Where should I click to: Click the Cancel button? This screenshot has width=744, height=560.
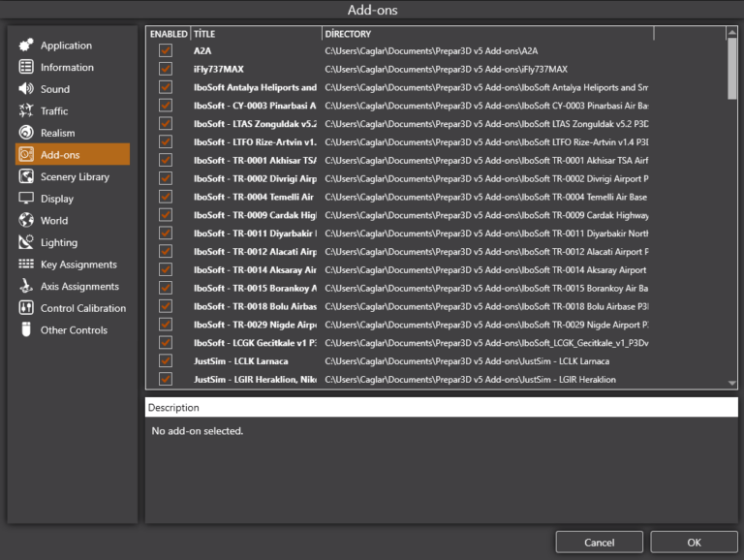tap(600, 542)
